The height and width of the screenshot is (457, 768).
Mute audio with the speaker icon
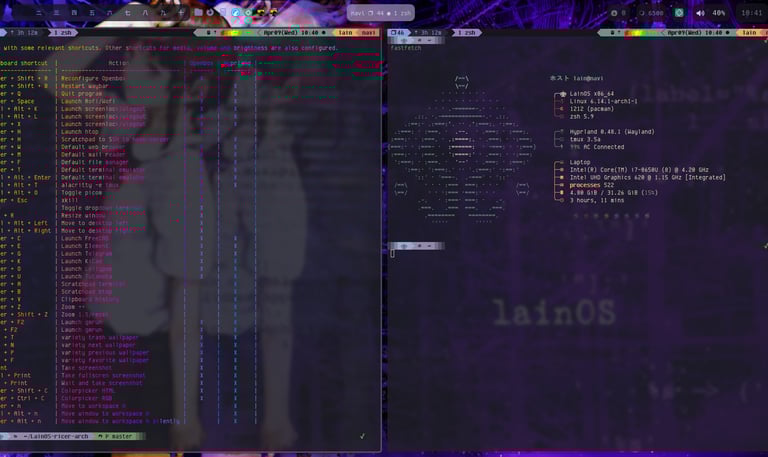(700, 13)
